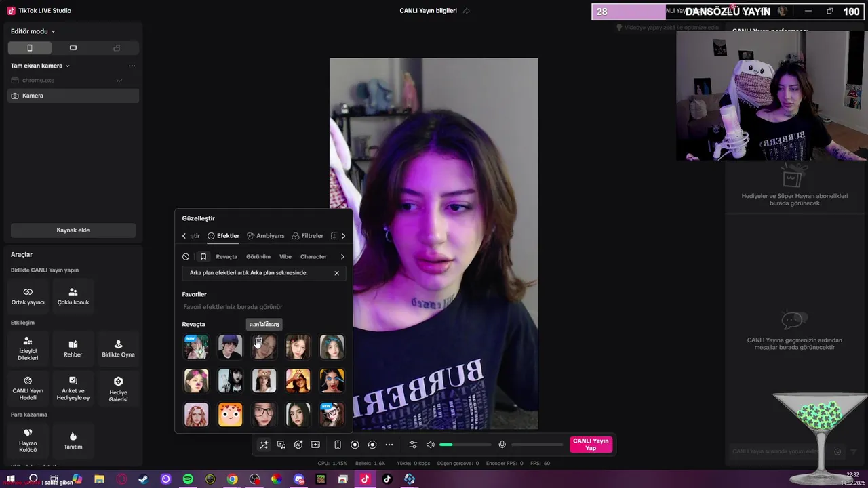Open Rehber tool
Viewport: 868px width, 488px height.
coord(73,349)
